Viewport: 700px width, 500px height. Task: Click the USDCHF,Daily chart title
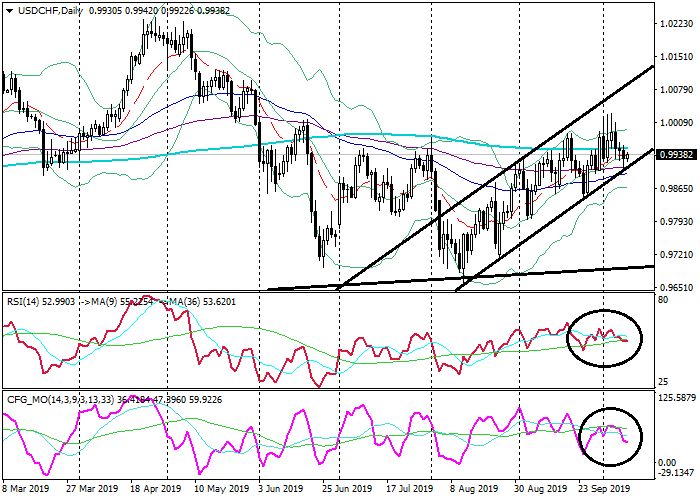coord(45,11)
